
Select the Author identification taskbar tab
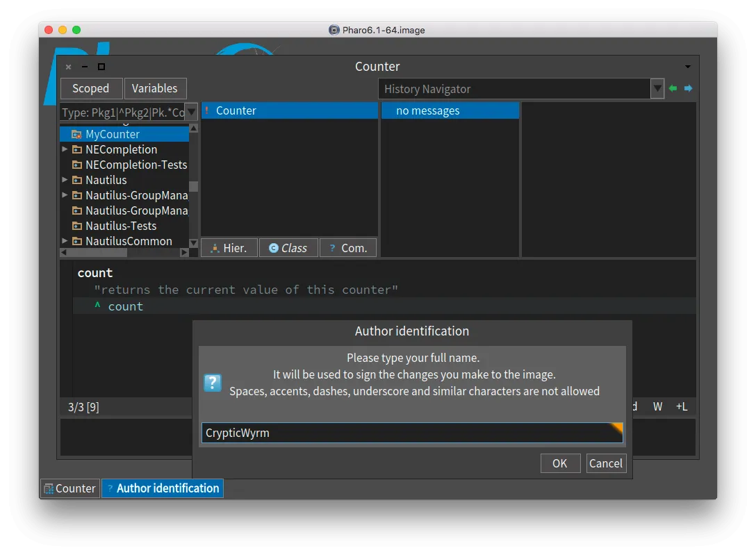pyautogui.click(x=163, y=488)
